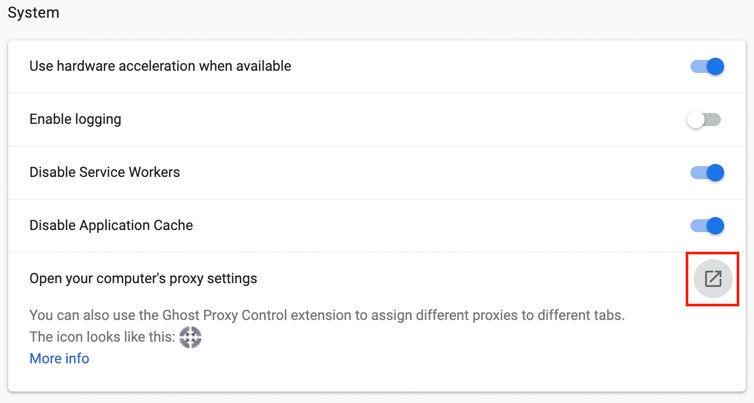
Task: Click the 'You can also use' description sentence
Action: click(x=327, y=315)
